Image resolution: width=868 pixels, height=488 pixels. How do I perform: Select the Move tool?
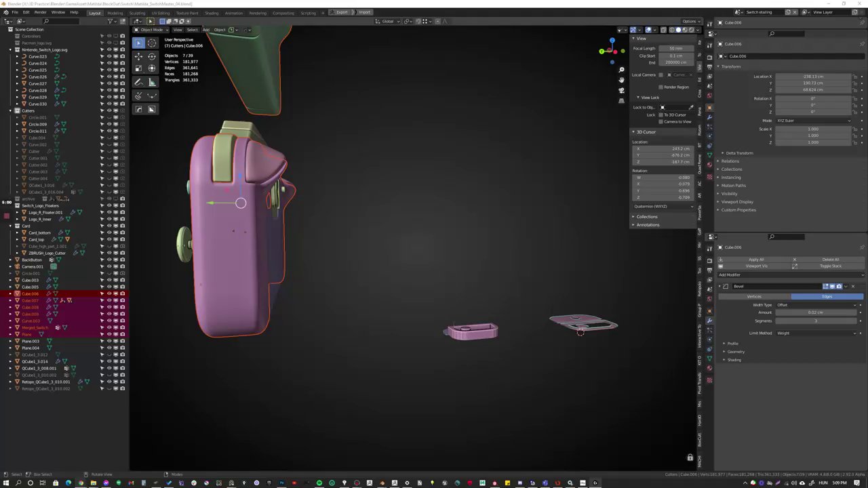(x=138, y=57)
